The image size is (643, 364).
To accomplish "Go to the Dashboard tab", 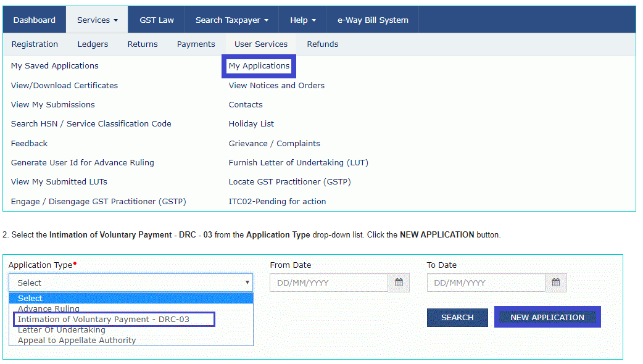I will tap(35, 20).
